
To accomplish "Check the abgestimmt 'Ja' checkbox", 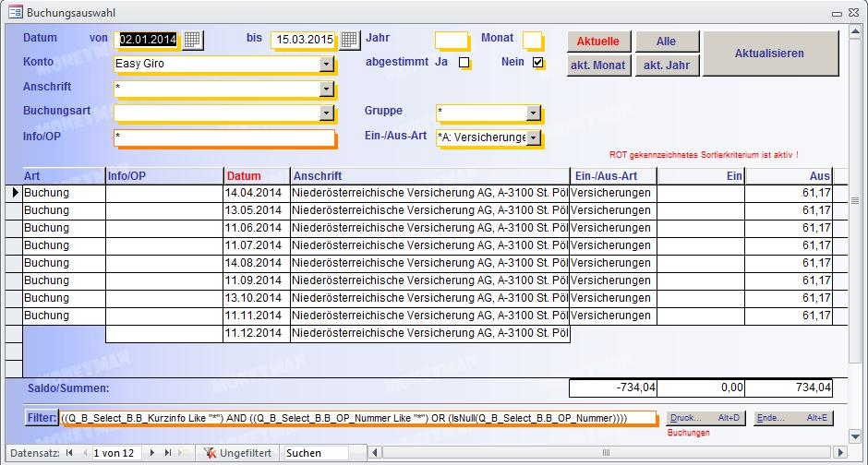I will (x=464, y=63).
